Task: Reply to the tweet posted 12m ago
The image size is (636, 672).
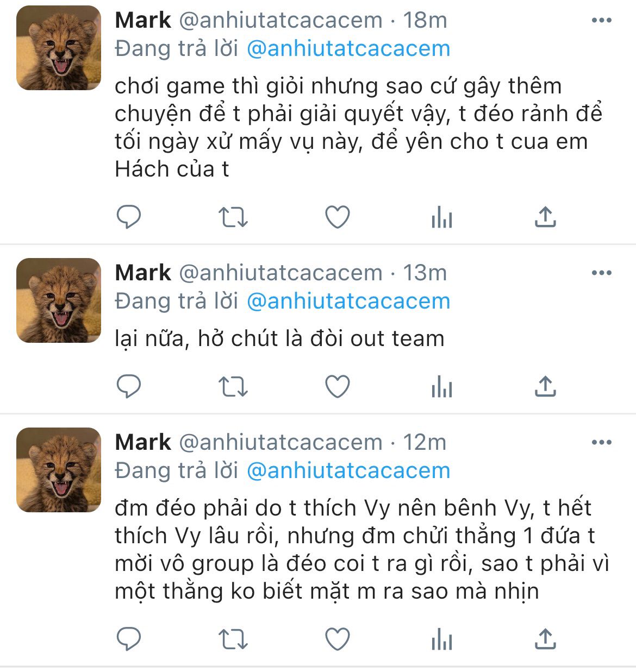Action: point(129,639)
